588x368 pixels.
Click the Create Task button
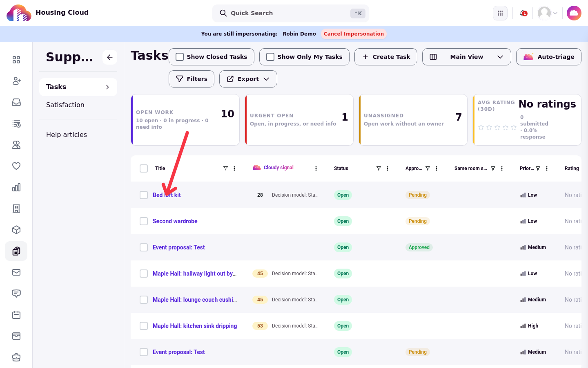pyautogui.click(x=386, y=57)
